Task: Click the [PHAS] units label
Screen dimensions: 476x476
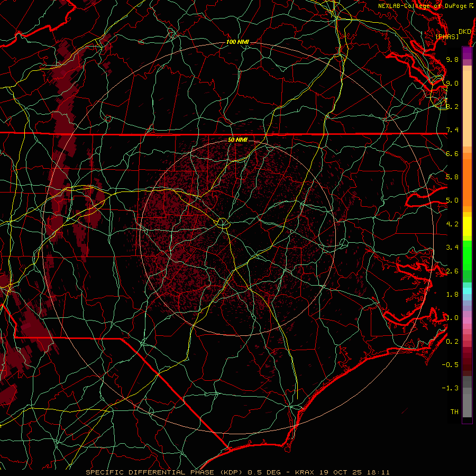Action: [x=447, y=36]
